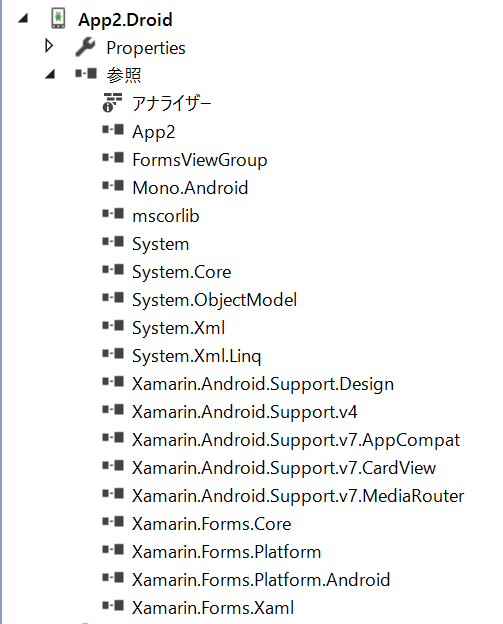Click icon beside Xamarin.Android.Support.v7.CardView
503x624 pixels.
click(x=113, y=466)
